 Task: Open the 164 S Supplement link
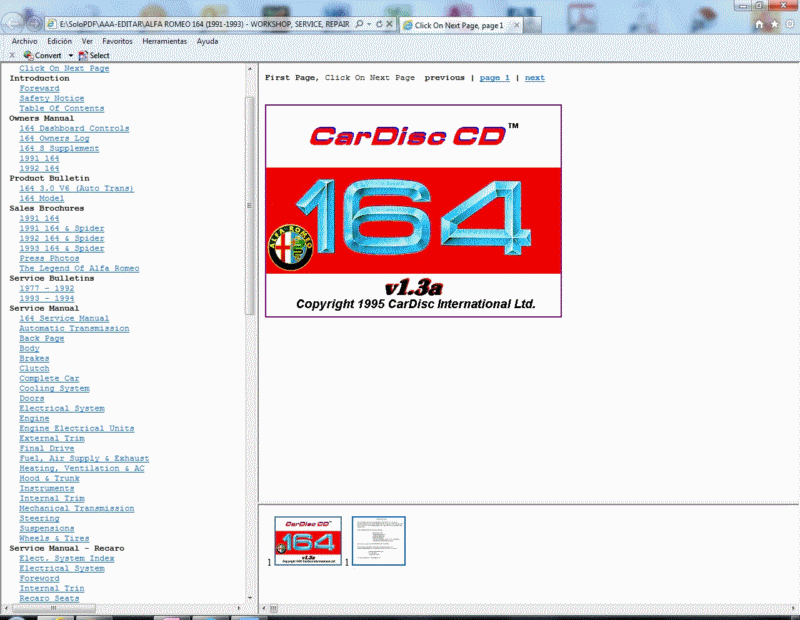click(x=59, y=148)
